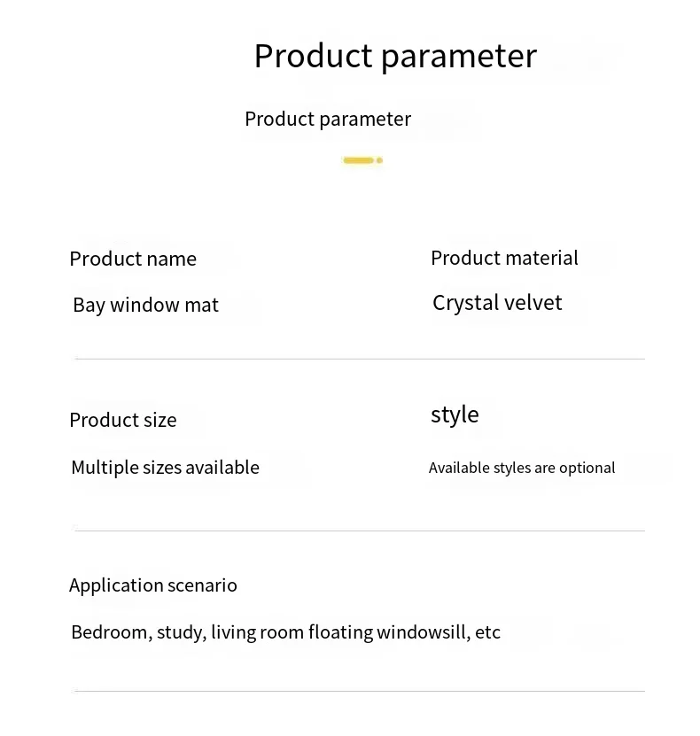Screen dimensions: 700x736
Task: Click the word etc at line end
Action: [x=488, y=633]
